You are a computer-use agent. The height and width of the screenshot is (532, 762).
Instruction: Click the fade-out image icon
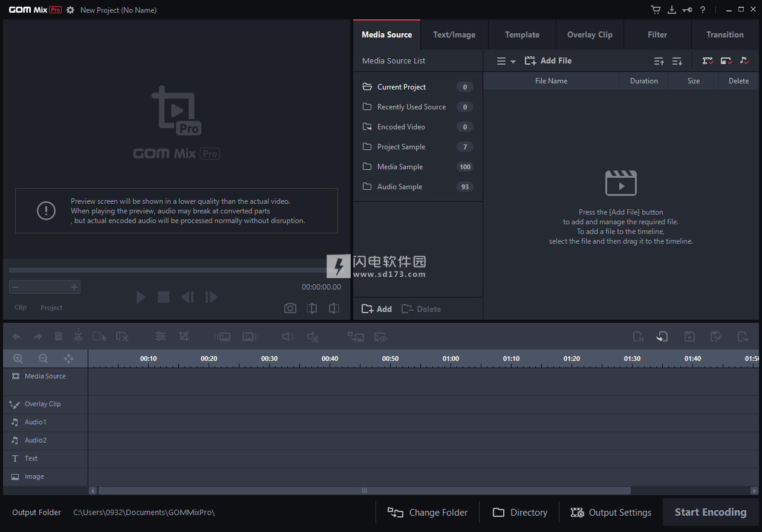tap(250, 337)
